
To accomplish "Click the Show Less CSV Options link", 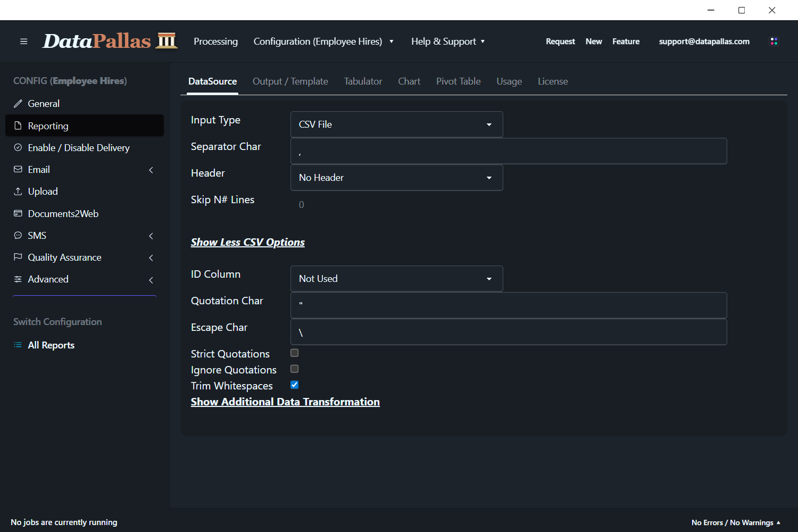I will tap(248, 242).
